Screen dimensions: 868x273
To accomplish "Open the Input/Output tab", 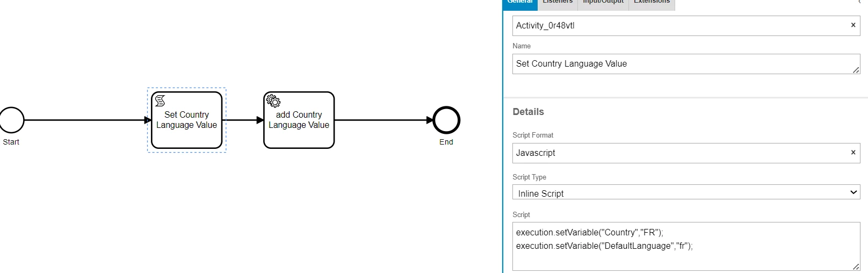I will click(603, 3).
